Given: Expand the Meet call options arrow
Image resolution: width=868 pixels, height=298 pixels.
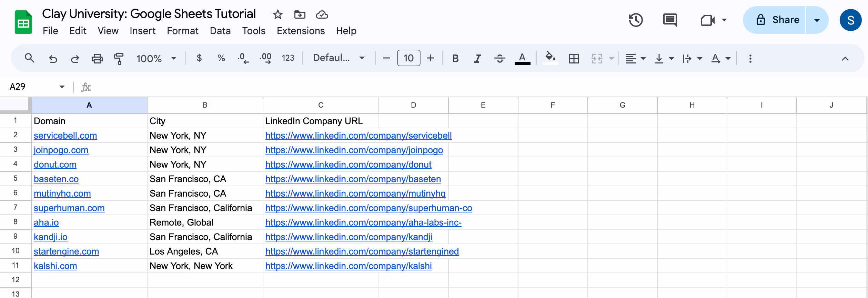Looking at the screenshot, I should point(724,20).
